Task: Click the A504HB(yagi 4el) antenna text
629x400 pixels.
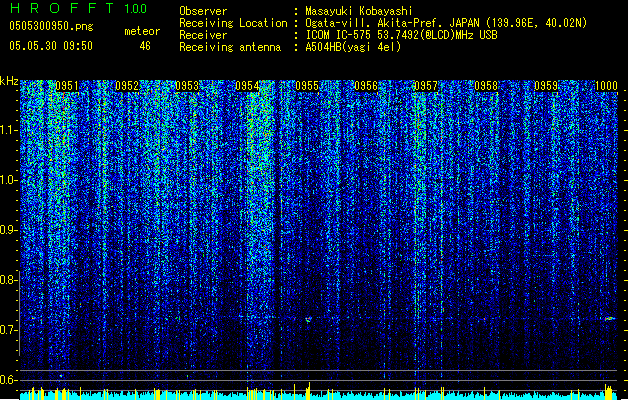Action: 353,47
